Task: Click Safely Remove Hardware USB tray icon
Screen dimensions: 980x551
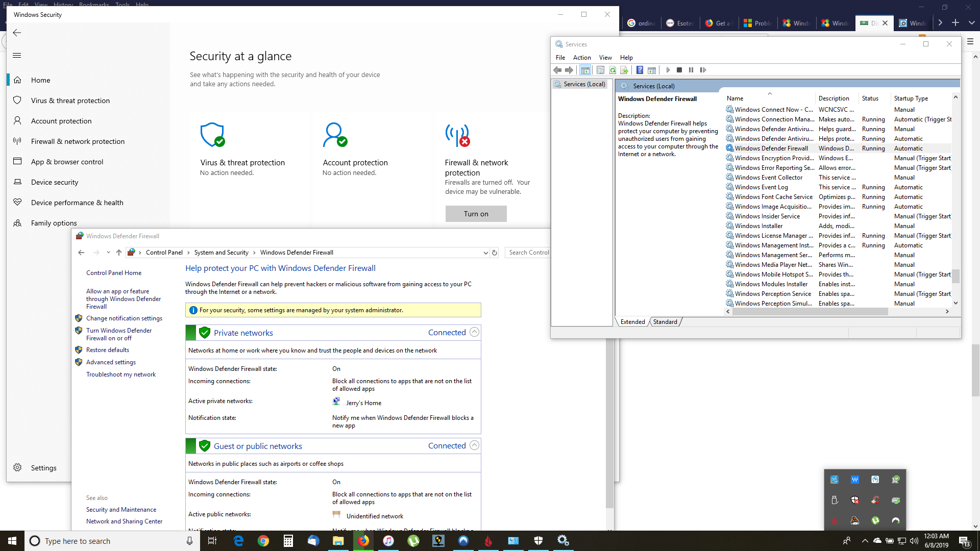Action: pyautogui.click(x=835, y=500)
